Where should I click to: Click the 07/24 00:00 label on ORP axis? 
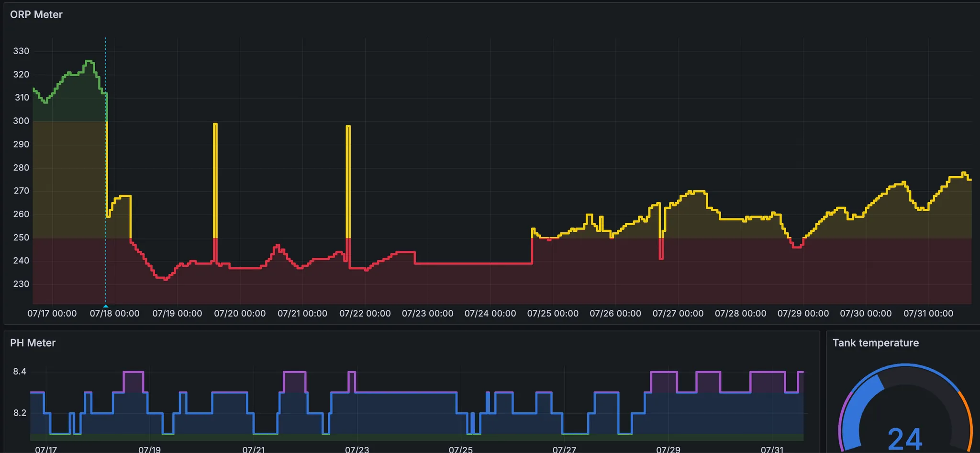pos(490,314)
